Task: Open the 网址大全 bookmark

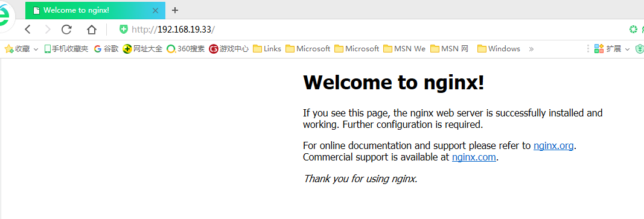Action: tap(142, 49)
